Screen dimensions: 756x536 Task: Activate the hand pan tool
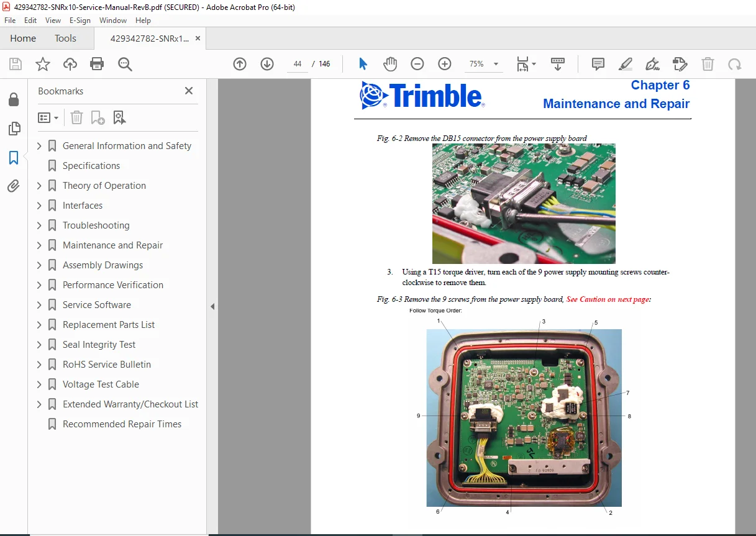click(x=390, y=64)
